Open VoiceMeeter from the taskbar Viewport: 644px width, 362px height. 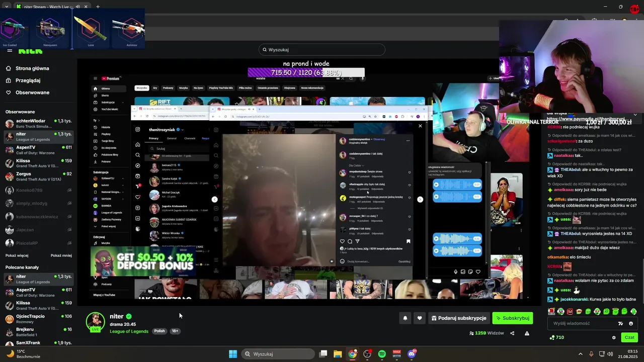(396, 354)
